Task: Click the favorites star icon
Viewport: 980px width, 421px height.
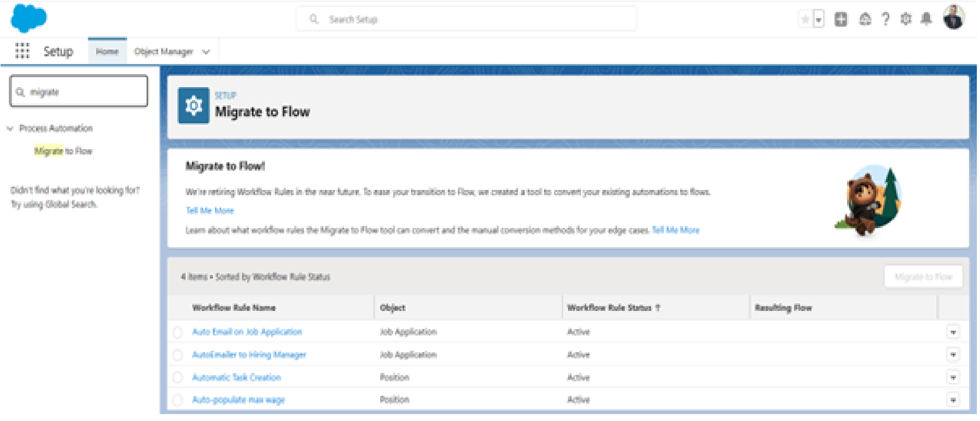Action: (805, 20)
